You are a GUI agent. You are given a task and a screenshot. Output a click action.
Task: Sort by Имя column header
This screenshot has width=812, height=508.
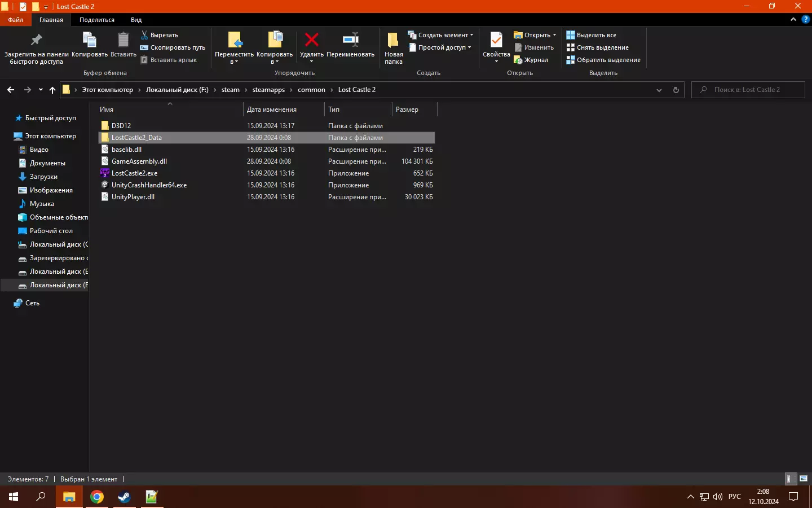170,110
